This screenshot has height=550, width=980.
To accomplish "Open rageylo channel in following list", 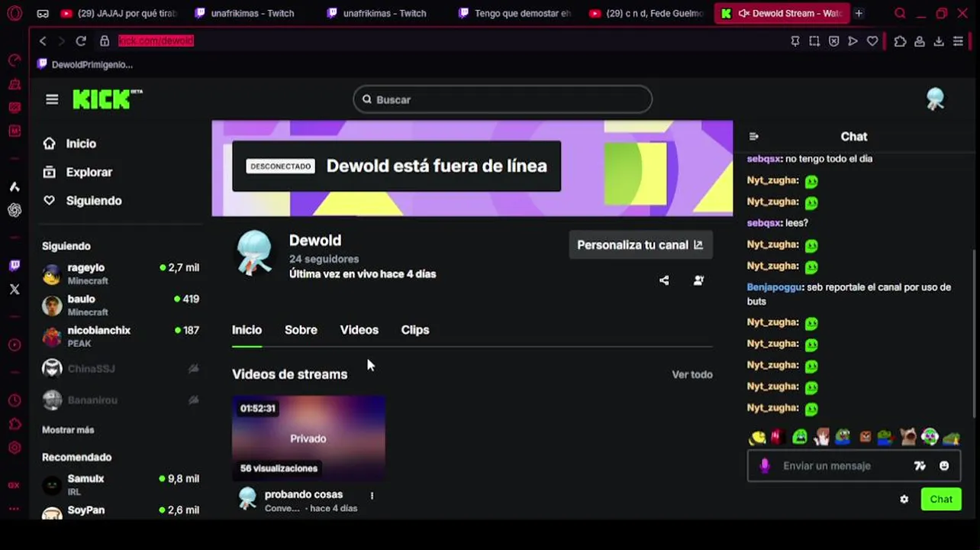I will coord(121,273).
